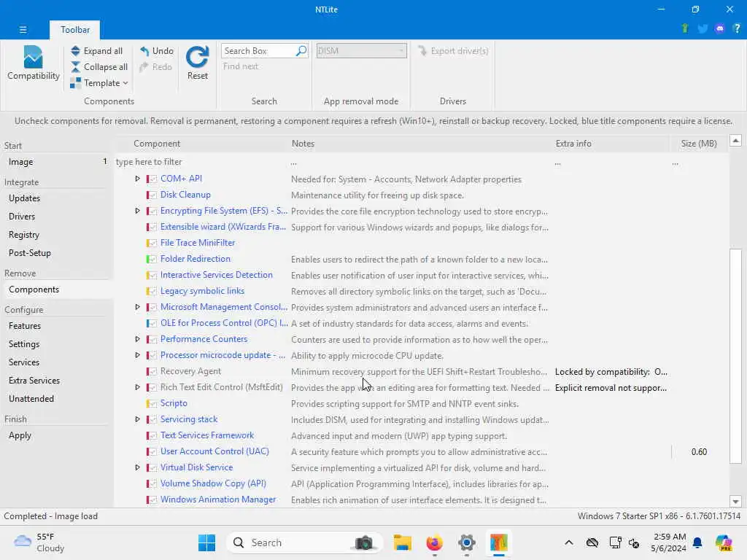Viewport: 747px width, 560px height.
Task: Uncheck Folder Redirection checkbox
Action: point(152,260)
